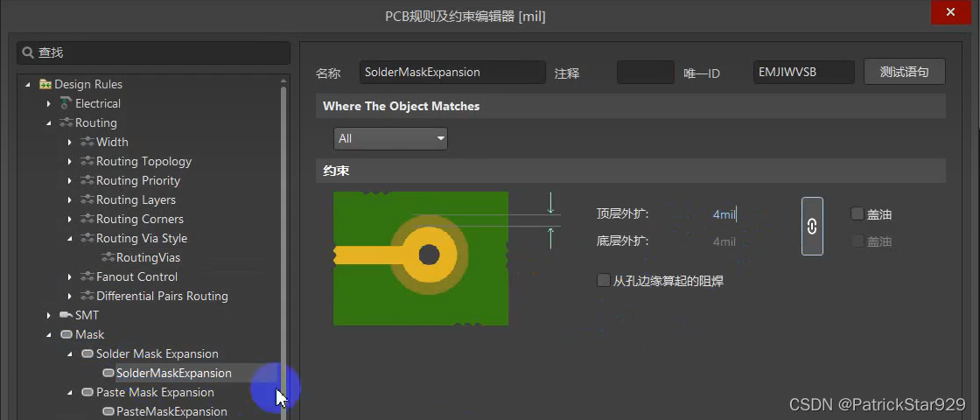The image size is (980, 420).
Task: Select the Routing Layers tree row
Action: coord(136,200)
